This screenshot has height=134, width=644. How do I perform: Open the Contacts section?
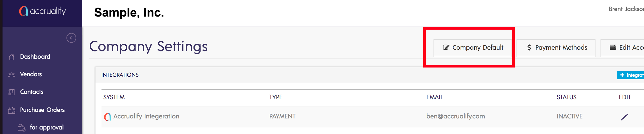point(32,92)
